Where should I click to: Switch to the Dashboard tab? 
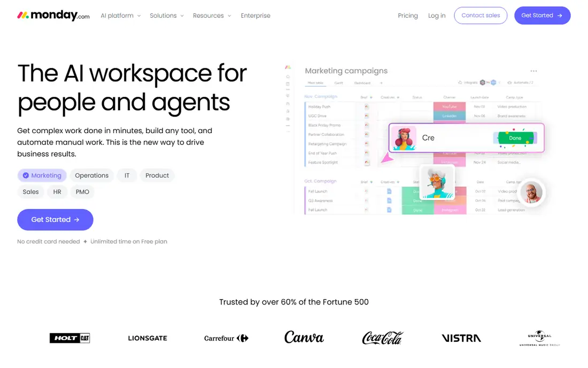[362, 83]
